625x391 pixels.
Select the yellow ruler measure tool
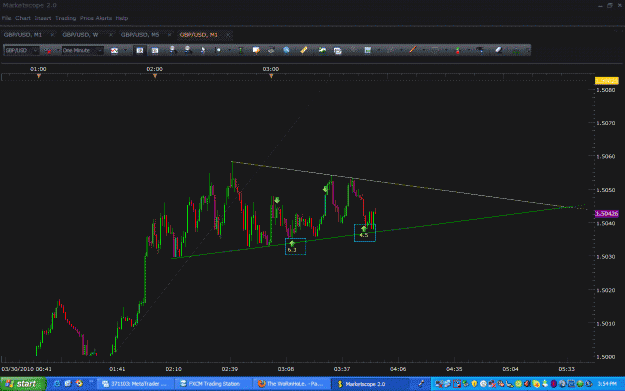click(x=304, y=50)
